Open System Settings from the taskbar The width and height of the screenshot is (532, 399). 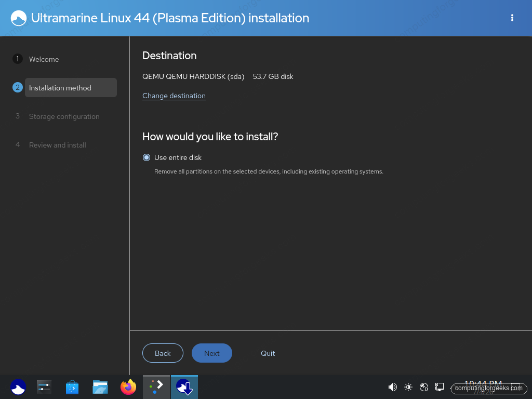pos(44,387)
